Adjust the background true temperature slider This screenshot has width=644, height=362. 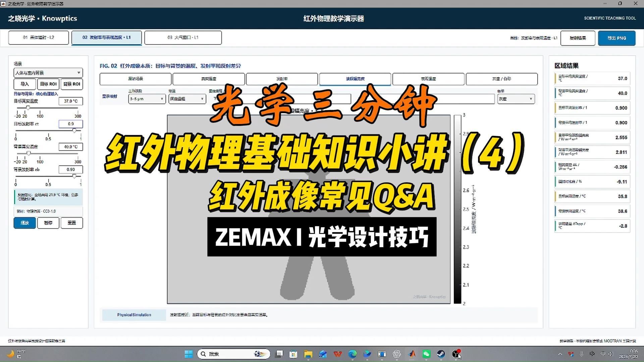click(29, 154)
